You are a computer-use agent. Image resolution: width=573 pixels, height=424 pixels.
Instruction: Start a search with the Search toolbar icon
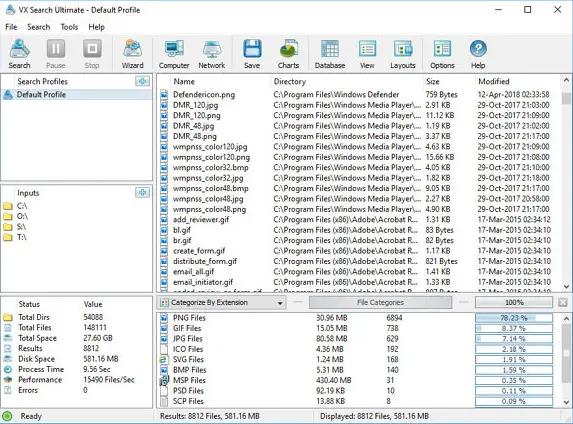click(19, 54)
